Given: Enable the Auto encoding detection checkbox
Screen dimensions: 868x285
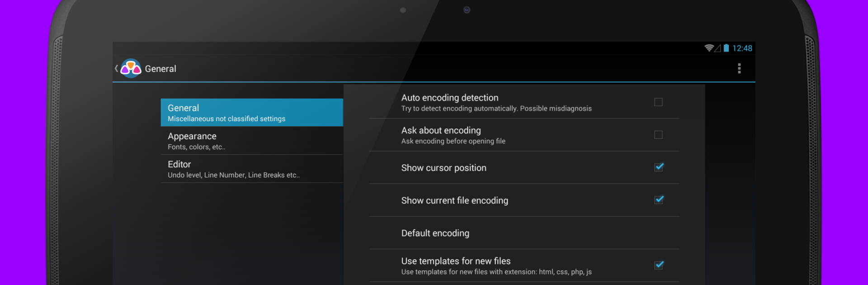Looking at the screenshot, I should (658, 102).
